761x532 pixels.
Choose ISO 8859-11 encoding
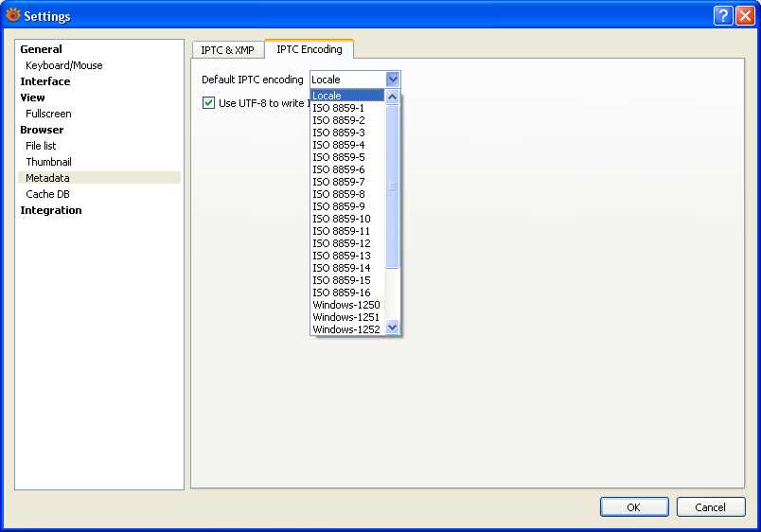[x=347, y=231]
